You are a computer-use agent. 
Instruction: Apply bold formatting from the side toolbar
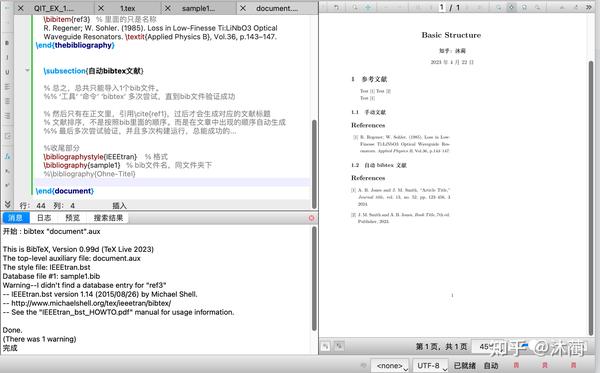coord(7,43)
